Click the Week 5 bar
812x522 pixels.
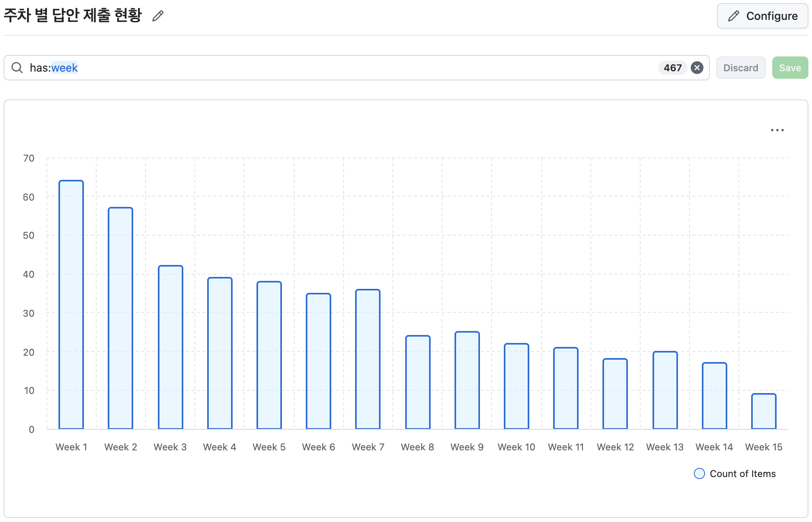pyautogui.click(x=269, y=355)
